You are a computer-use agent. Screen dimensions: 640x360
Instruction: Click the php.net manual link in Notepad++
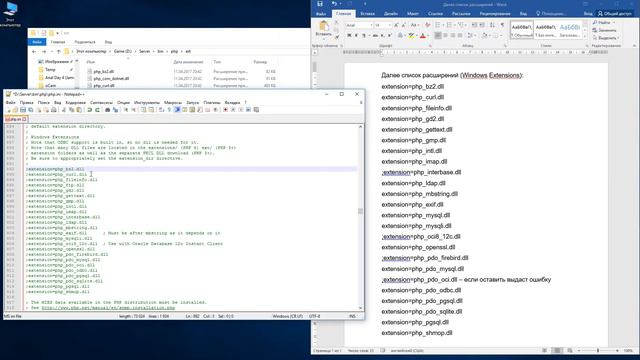click(108, 308)
